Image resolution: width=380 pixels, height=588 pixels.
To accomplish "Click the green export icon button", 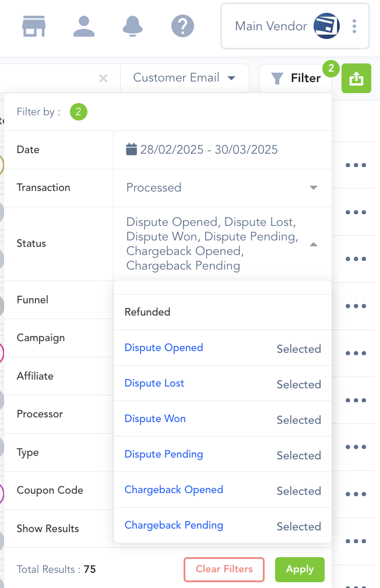I will pos(356,79).
